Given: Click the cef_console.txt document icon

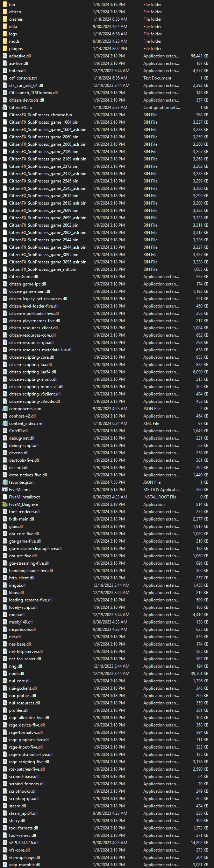Looking at the screenshot, I should [5, 78].
